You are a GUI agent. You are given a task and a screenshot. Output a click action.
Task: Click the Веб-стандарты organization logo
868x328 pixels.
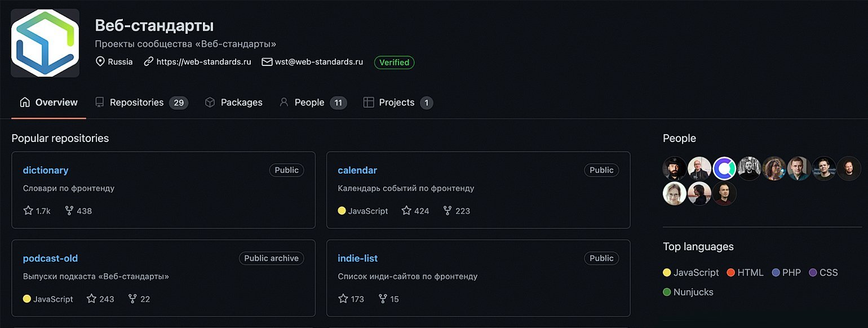(45, 43)
